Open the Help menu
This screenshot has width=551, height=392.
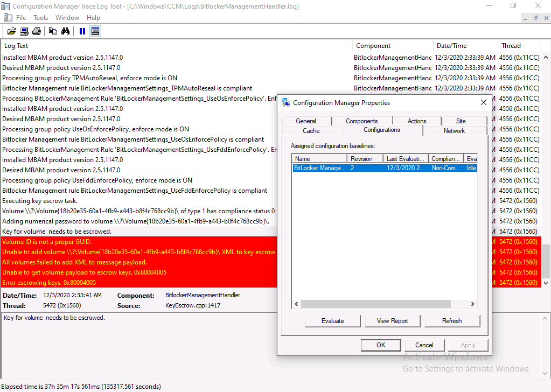94,18
